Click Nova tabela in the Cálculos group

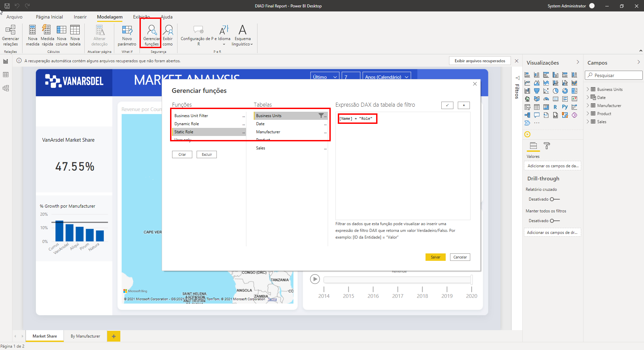[75, 35]
